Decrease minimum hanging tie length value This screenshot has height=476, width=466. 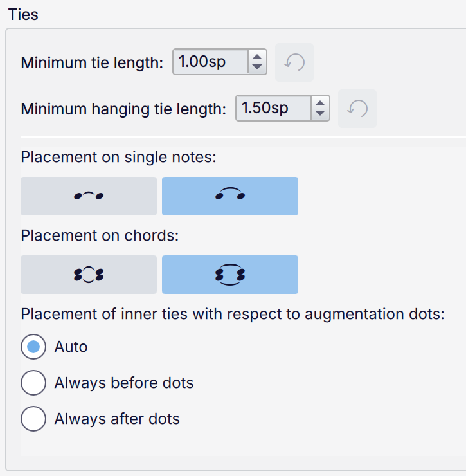320,114
